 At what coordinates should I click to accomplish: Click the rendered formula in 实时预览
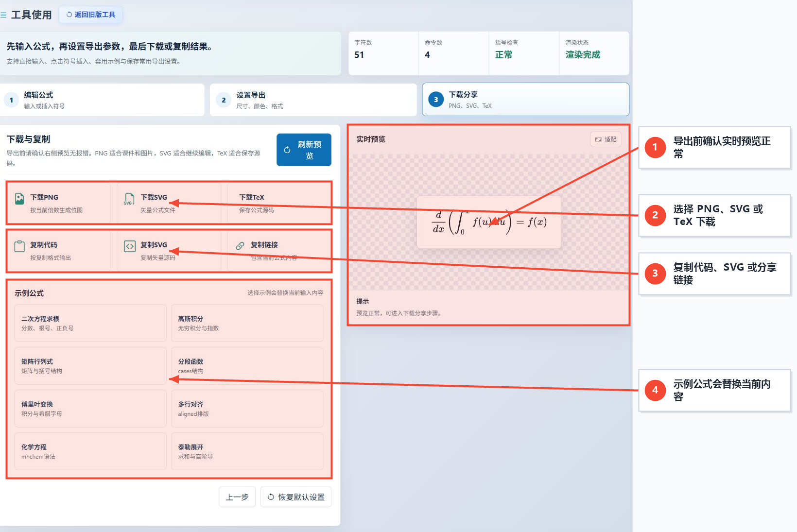pyautogui.click(x=489, y=223)
